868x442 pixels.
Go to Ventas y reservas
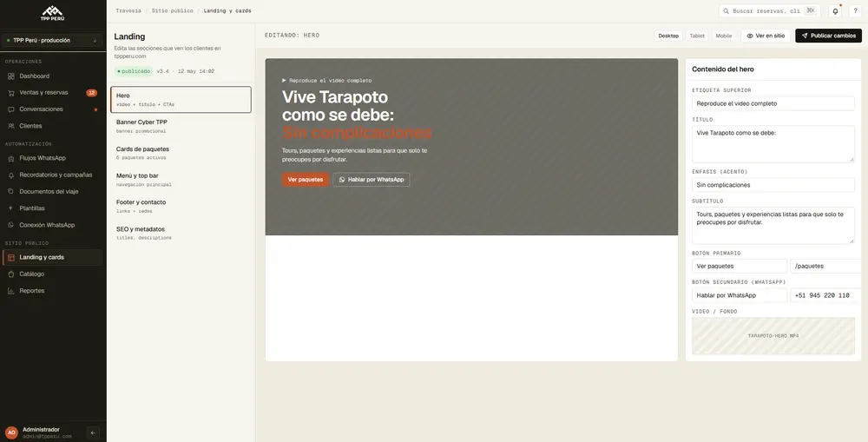(53, 93)
